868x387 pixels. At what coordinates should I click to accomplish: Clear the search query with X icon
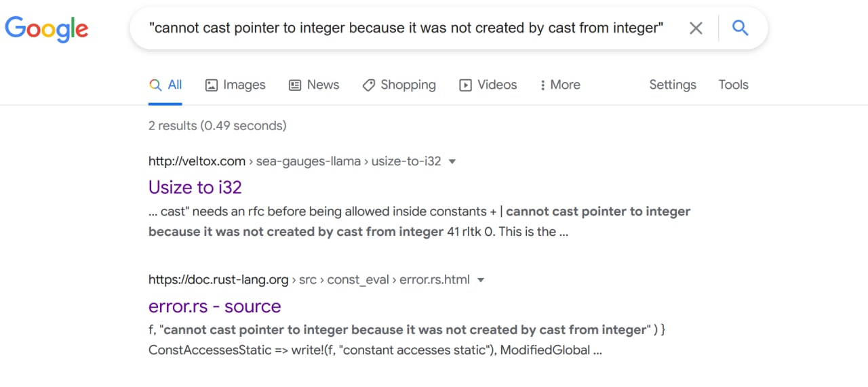(696, 28)
